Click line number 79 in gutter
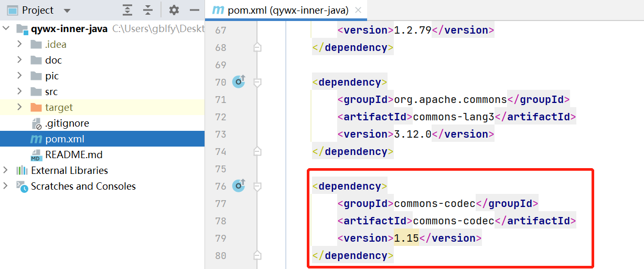Image resolution: width=644 pixels, height=269 pixels. (x=220, y=238)
